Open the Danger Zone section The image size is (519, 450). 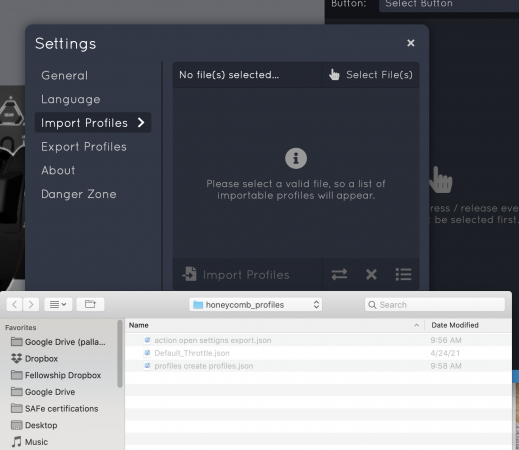click(79, 194)
